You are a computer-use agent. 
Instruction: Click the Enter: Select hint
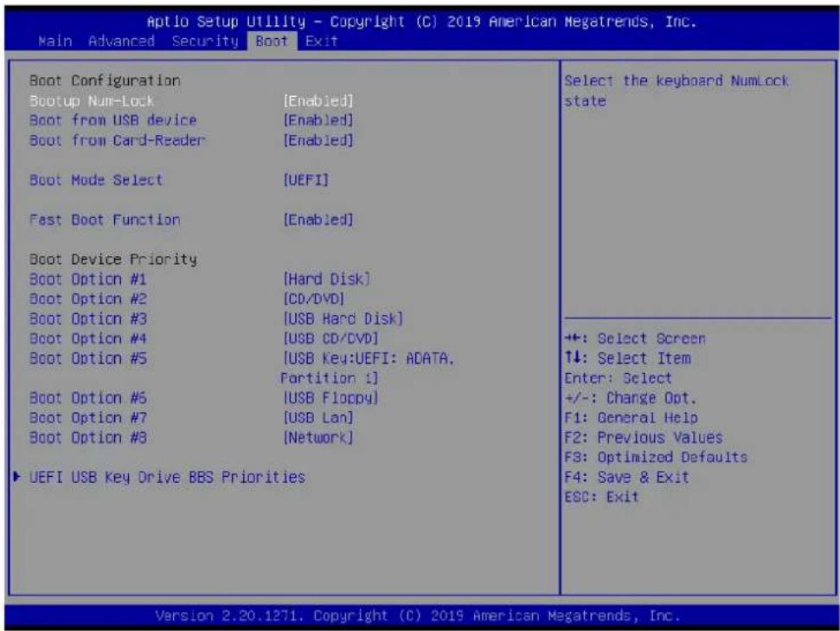tap(619, 378)
